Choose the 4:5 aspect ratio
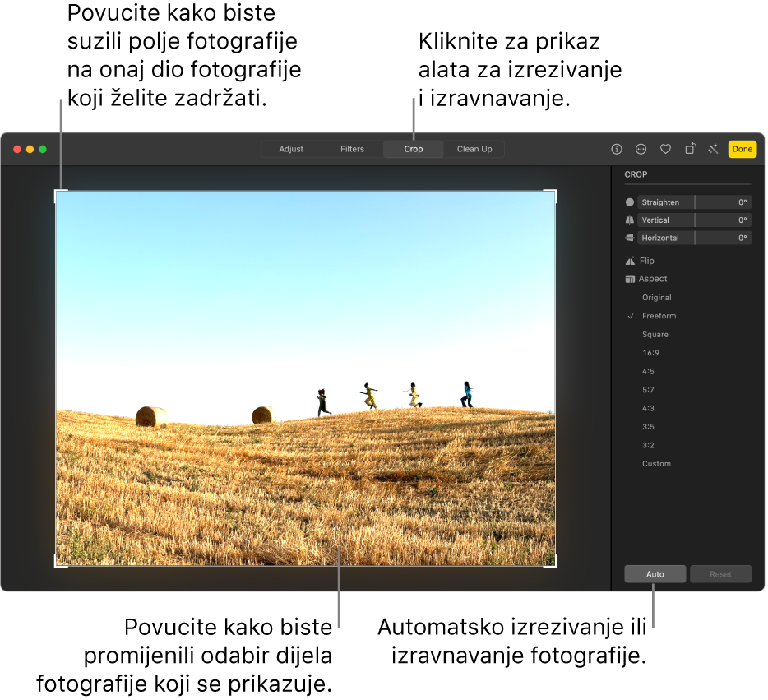Image resolution: width=768 pixels, height=700 pixels. tap(648, 371)
